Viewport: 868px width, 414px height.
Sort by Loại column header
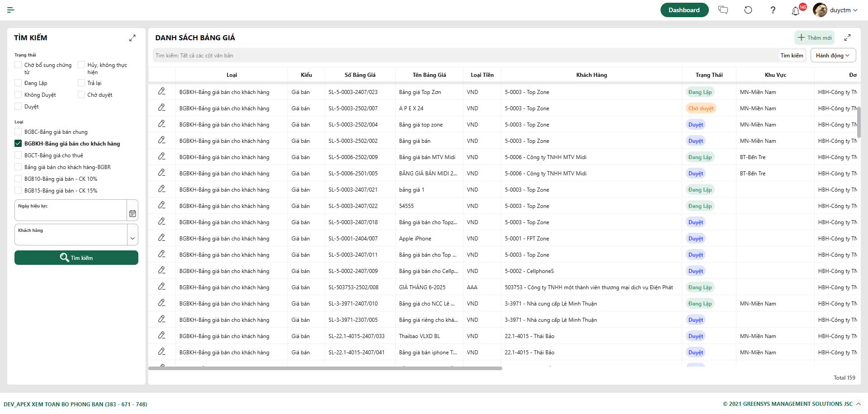coord(232,75)
